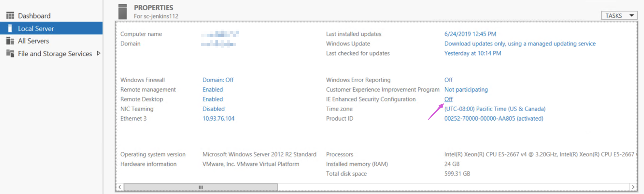This screenshot has width=644, height=194.
Task: Click the Dashboard icon in sidebar
Action: point(10,16)
